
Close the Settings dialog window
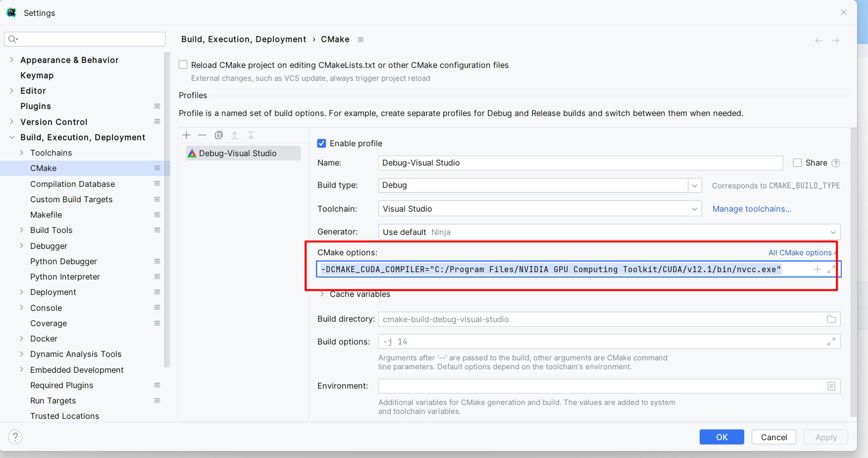(x=844, y=12)
